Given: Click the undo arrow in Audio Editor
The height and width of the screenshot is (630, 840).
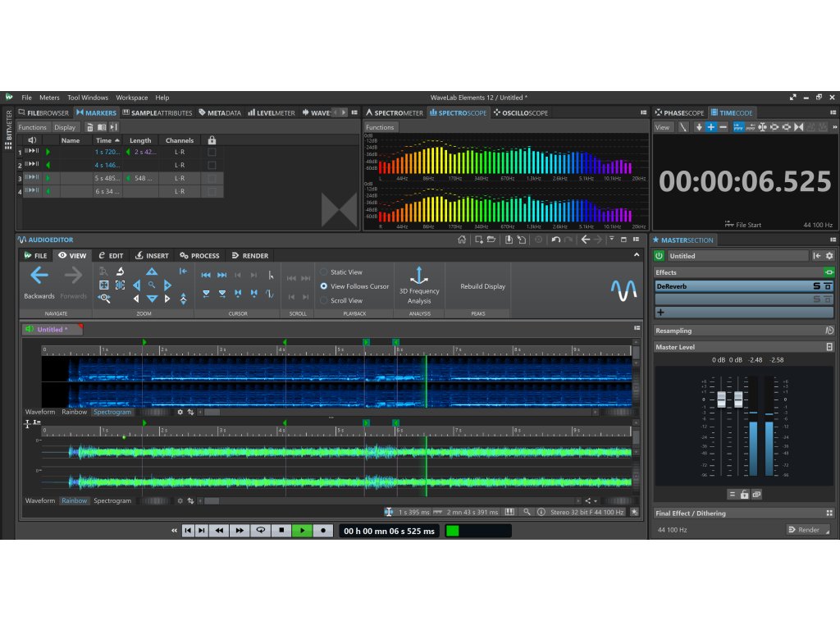Looking at the screenshot, I should click(555, 240).
